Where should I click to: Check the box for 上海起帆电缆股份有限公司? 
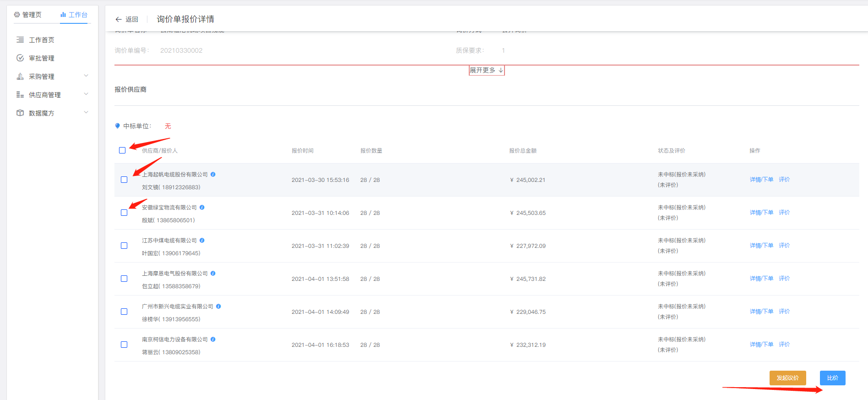pyautogui.click(x=124, y=180)
